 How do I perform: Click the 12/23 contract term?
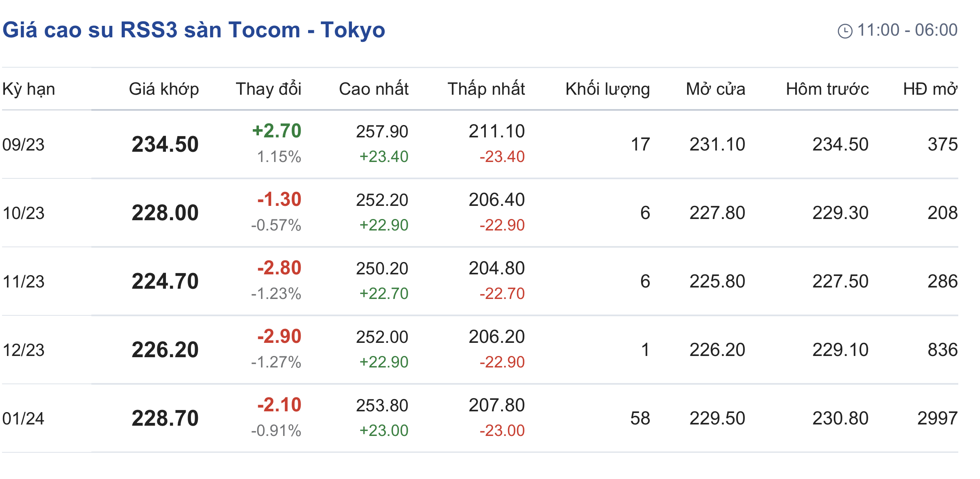(23, 350)
